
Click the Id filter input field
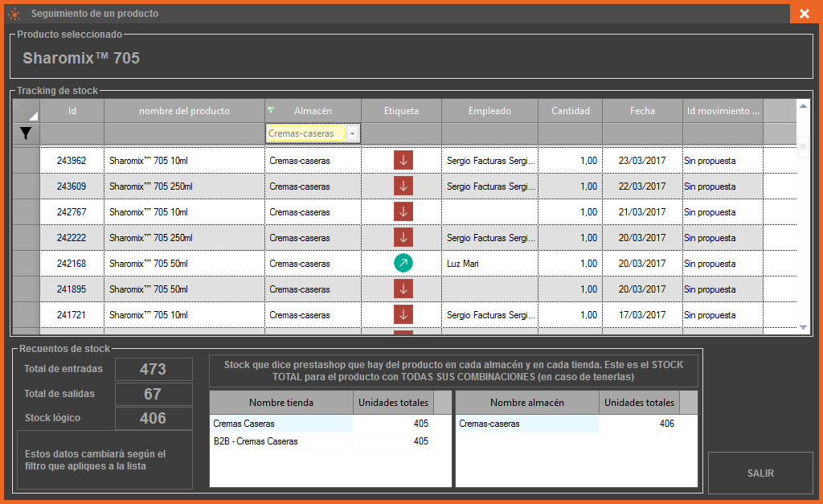coord(72,133)
